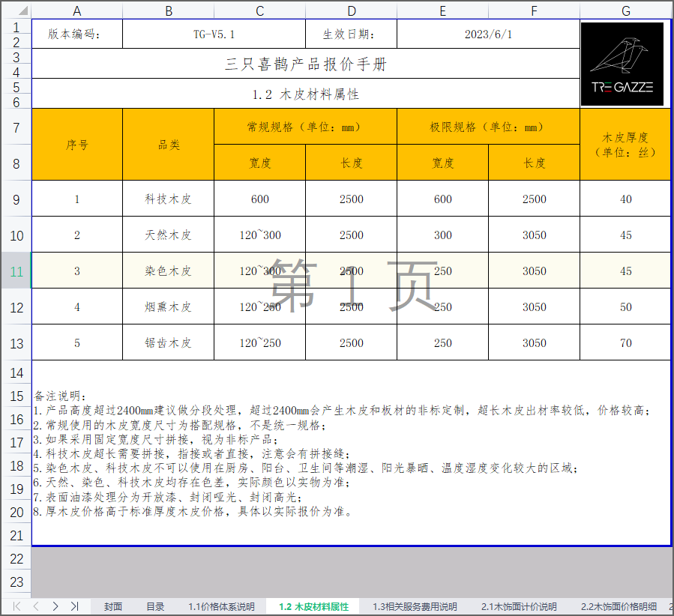Switch to 2.1木饰面计价说明 sheet tab
The width and height of the screenshot is (674, 616).
coord(519,606)
